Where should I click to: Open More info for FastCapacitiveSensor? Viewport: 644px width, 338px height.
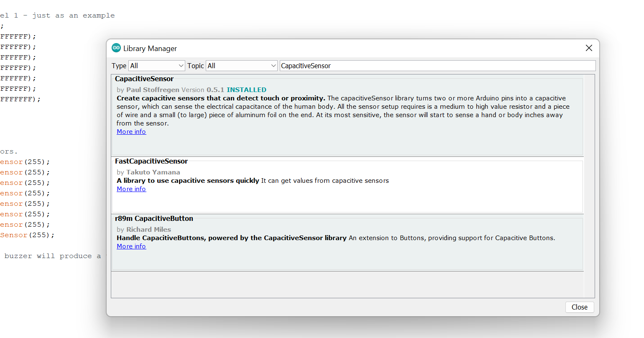click(x=131, y=189)
